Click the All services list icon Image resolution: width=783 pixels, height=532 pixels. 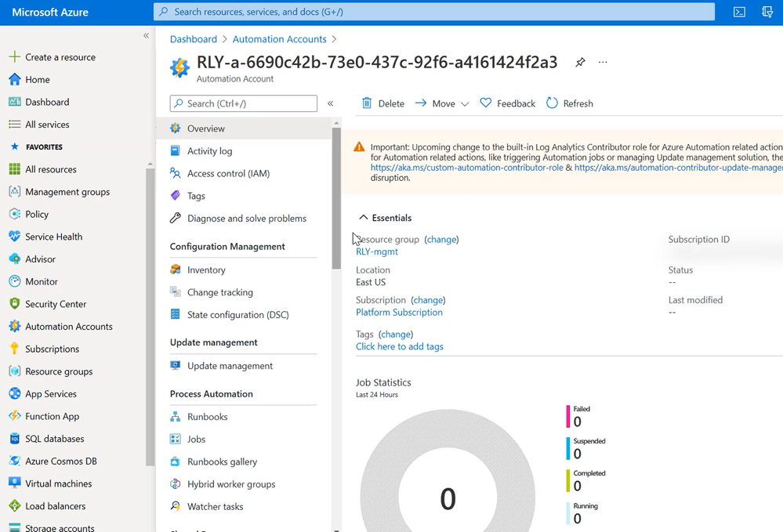[x=14, y=125]
